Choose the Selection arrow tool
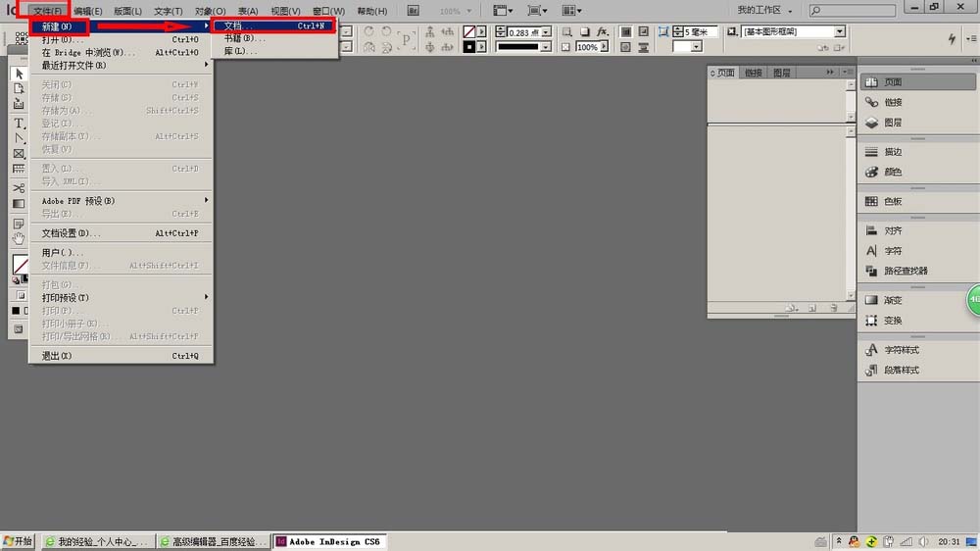Image resolution: width=980 pixels, height=551 pixels. 19,74
